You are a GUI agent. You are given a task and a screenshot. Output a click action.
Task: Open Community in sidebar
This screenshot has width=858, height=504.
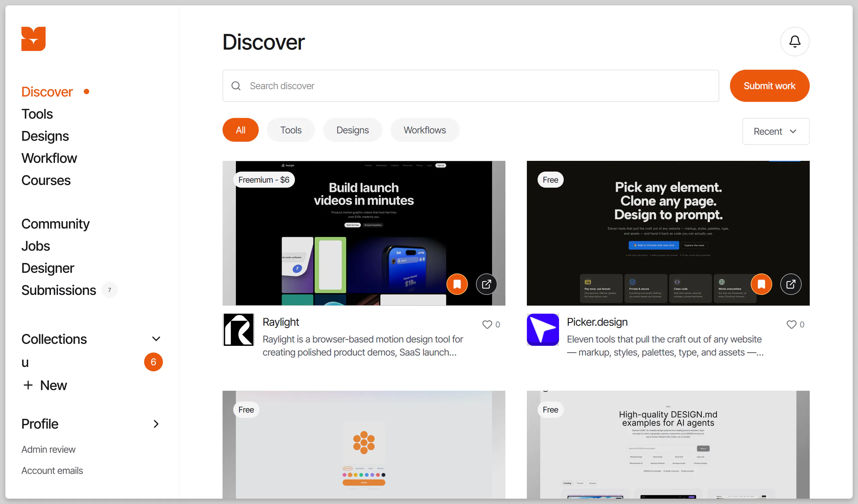[x=56, y=224]
